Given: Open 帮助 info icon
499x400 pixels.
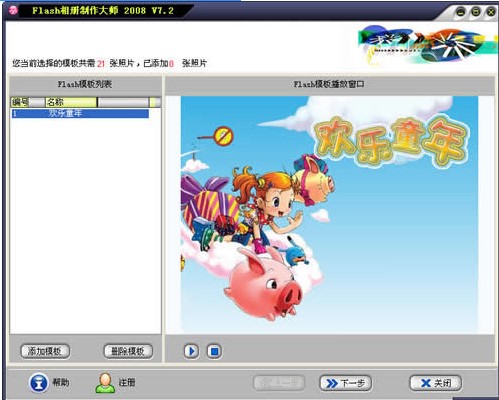Looking at the screenshot, I should pyautogui.click(x=39, y=382).
